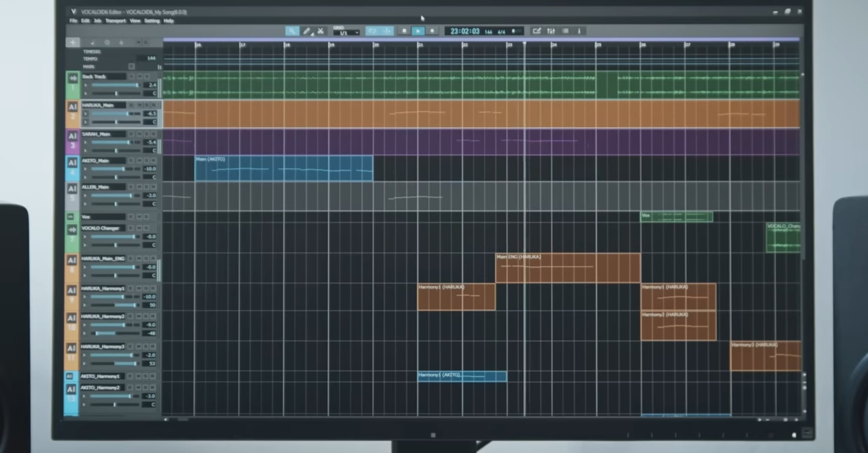Click the AI icon of HARUKA_Harmony3 track
Screen dimensions: 868x453
[72, 349]
